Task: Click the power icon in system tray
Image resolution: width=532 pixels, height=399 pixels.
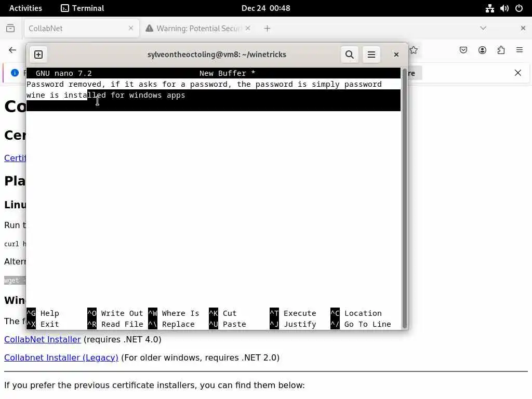Action: (519, 8)
